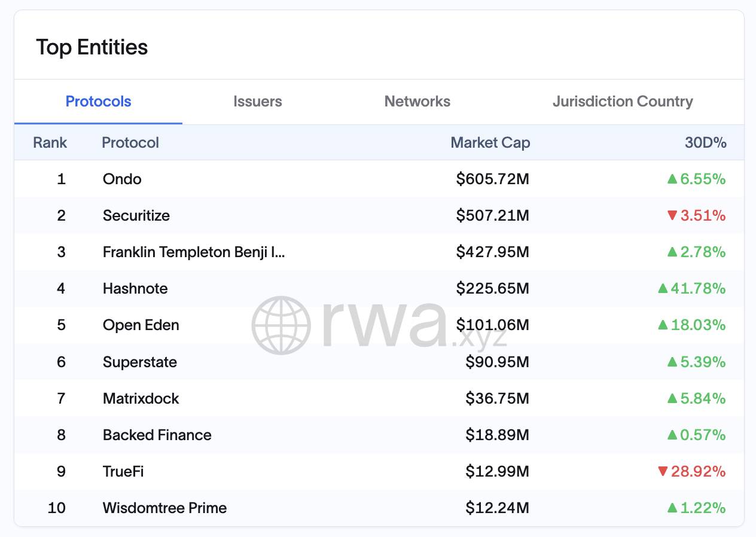Viewport: 756px width, 537px height.
Task: Open the Ondo protocol link
Action: pos(122,179)
